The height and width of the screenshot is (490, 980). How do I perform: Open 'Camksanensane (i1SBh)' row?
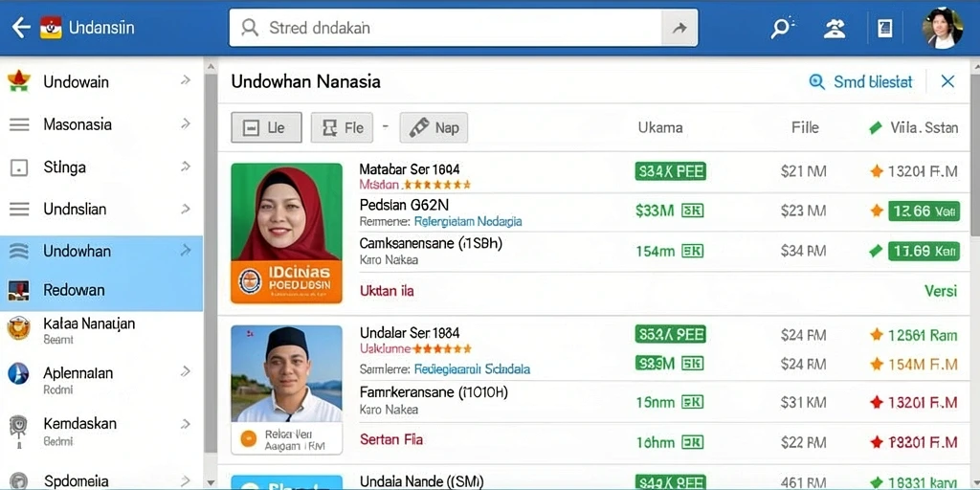pos(431,244)
